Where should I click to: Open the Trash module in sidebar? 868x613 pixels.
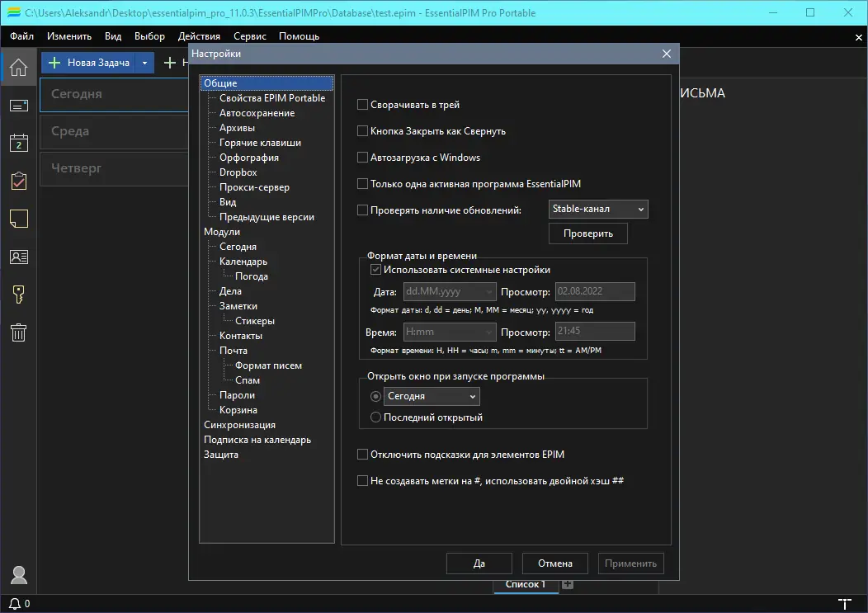18,332
